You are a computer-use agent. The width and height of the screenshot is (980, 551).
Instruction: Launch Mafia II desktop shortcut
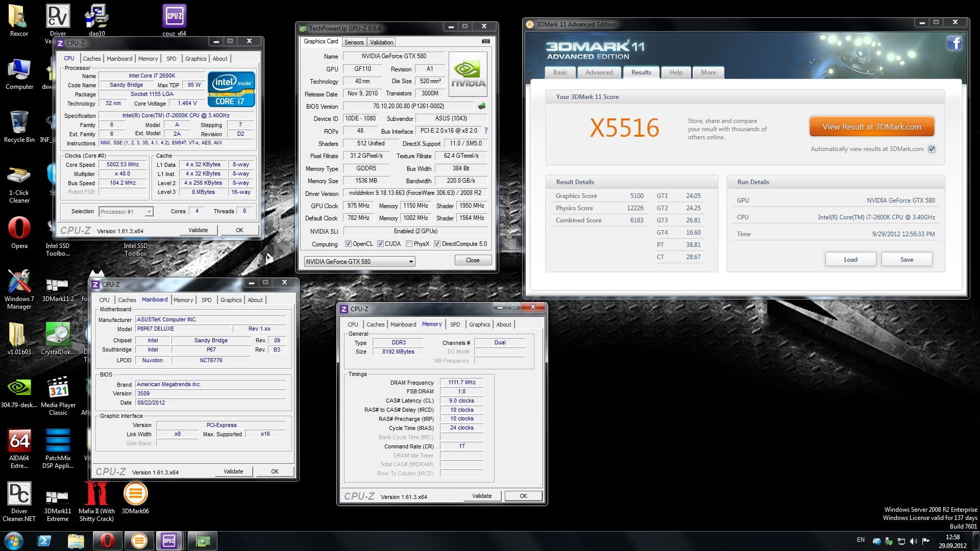coord(96,502)
